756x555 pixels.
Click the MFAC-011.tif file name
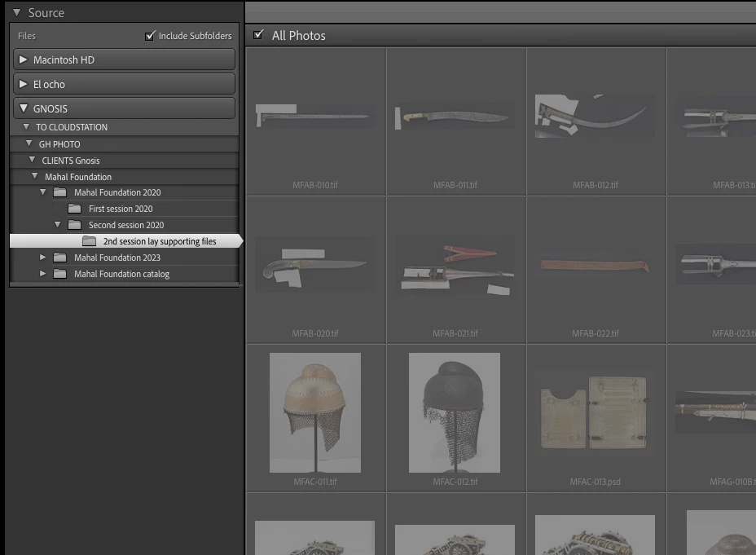315,482
